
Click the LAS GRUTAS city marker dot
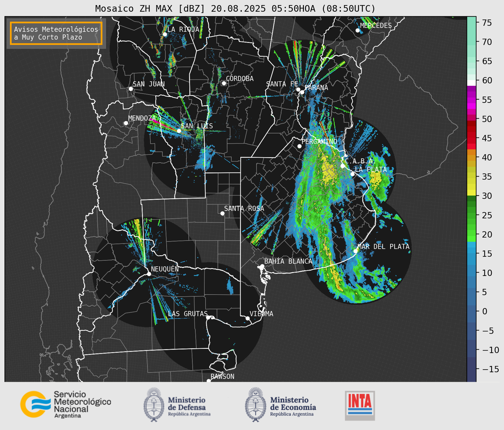[x=208, y=318]
